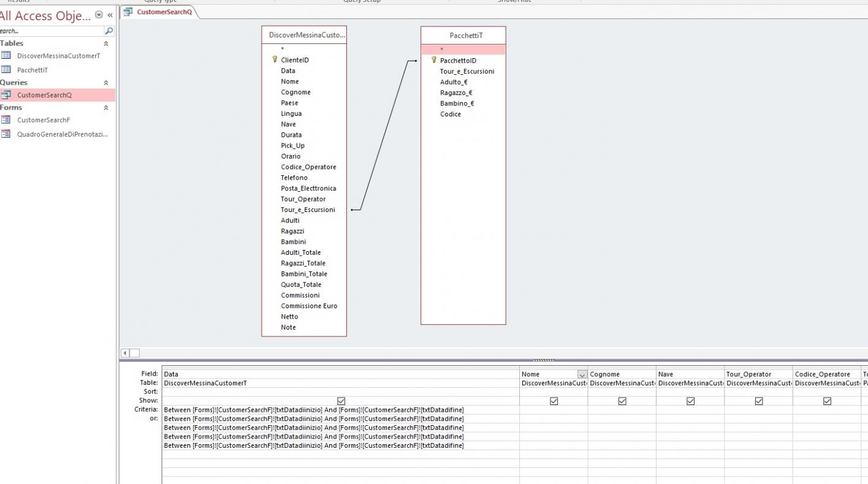Viewport: 868px width, 484px height.
Task: Click the Nave field cell in the query grid
Action: point(690,374)
